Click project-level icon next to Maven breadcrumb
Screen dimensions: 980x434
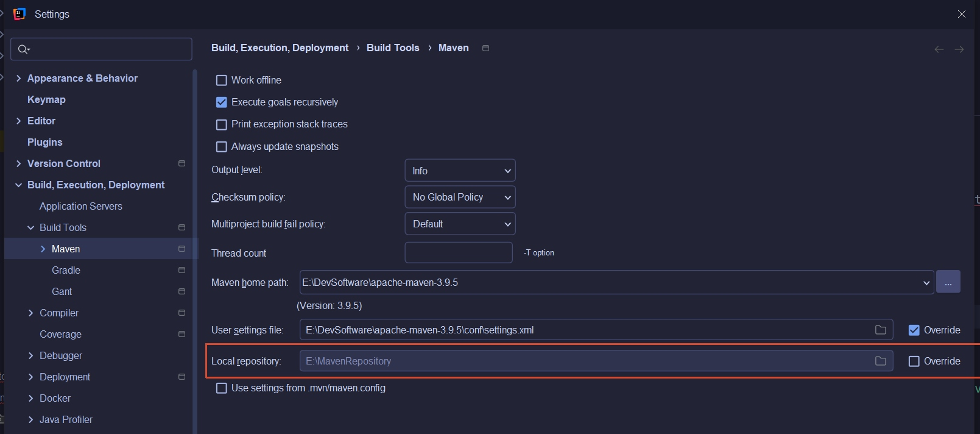tap(485, 48)
